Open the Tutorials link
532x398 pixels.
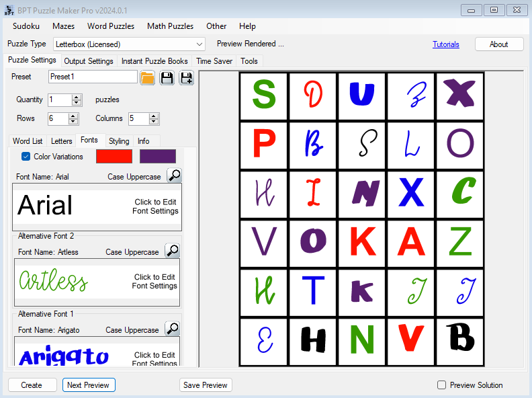coord(446,44)
